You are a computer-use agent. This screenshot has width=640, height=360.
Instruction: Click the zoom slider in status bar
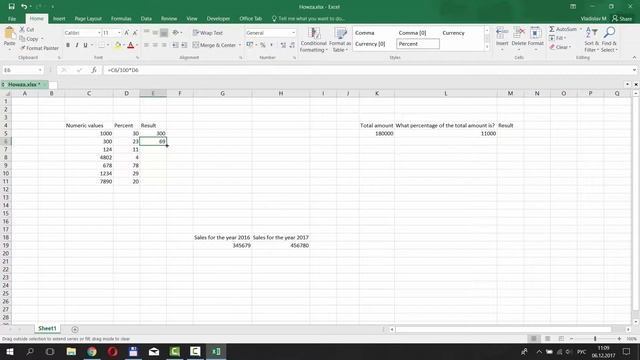point(595,339)
